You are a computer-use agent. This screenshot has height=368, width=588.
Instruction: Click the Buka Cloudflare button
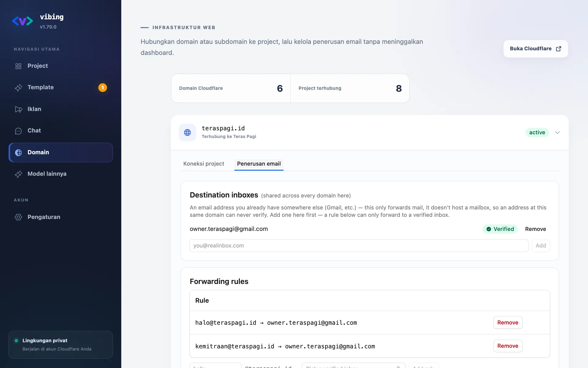(x=536, y=49)
